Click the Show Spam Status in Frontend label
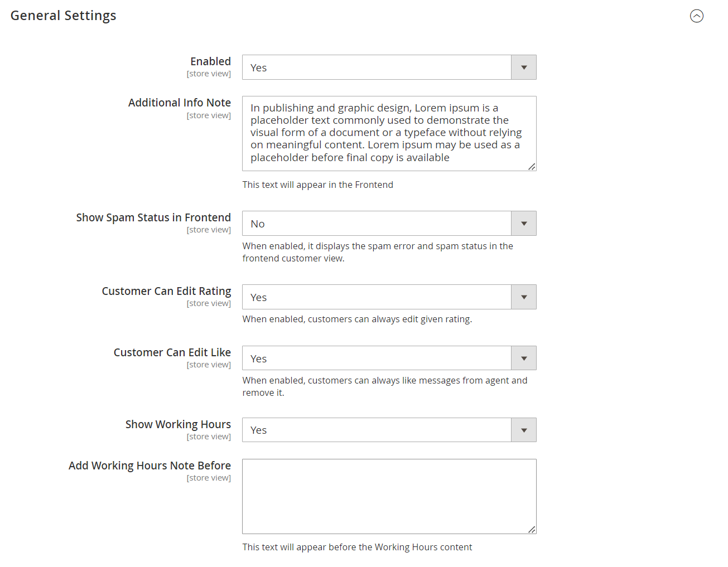 [x=153, y=217]
